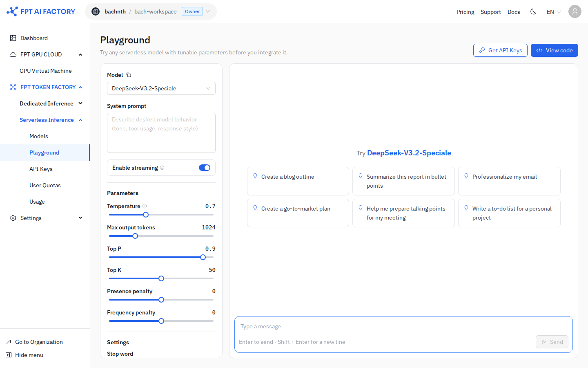This screenshot has height=368, width=588.
Task: Toggle dark mode moon icon
Action: point(533,11)
